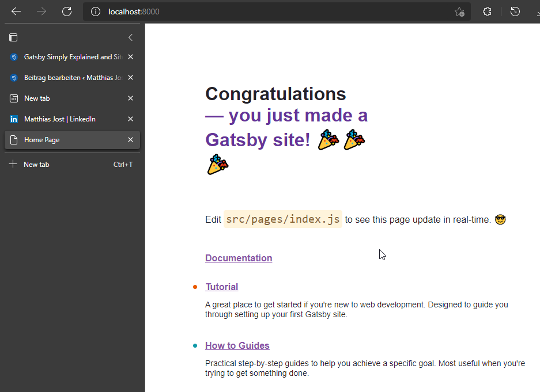Open the Documentation link

(239, 258)
